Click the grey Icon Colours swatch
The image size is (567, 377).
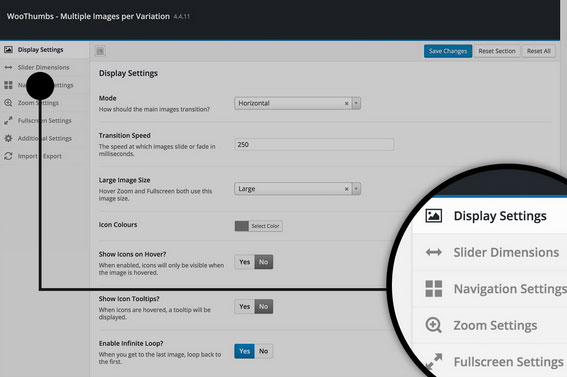[242, 226]
